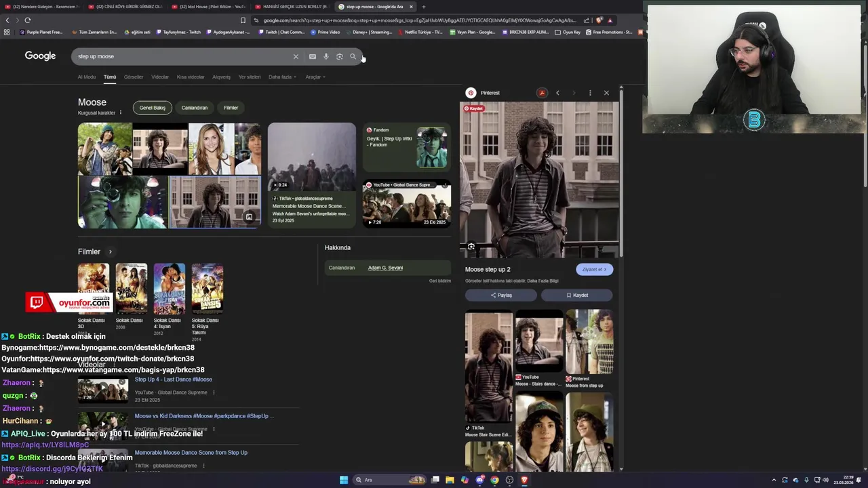Reload the page with the refresh icon
This screenshot has width=868, height=488.
click(27, 20)
